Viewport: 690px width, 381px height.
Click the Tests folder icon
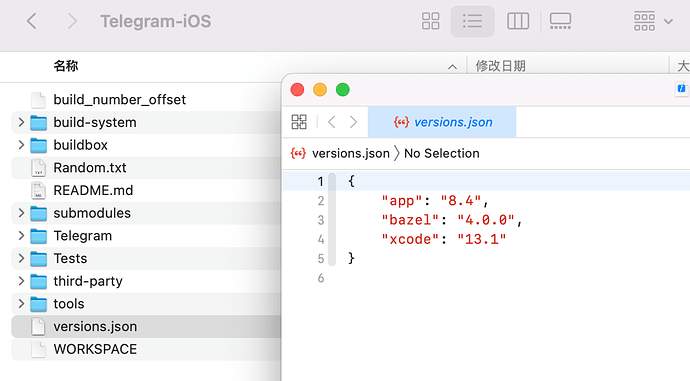(39, 259)
